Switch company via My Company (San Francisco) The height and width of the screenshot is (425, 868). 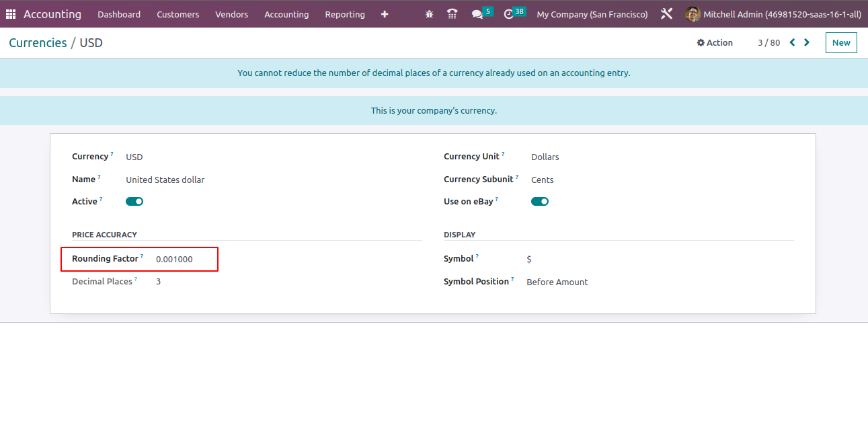pyautogui.click(x=592, y=14)
